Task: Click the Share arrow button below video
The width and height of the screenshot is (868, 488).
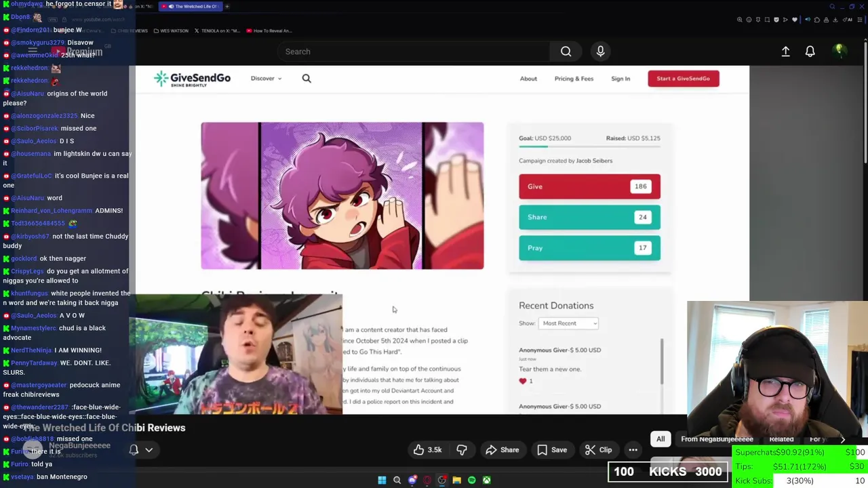Action: pyautogui.click(x=502, y=450)
